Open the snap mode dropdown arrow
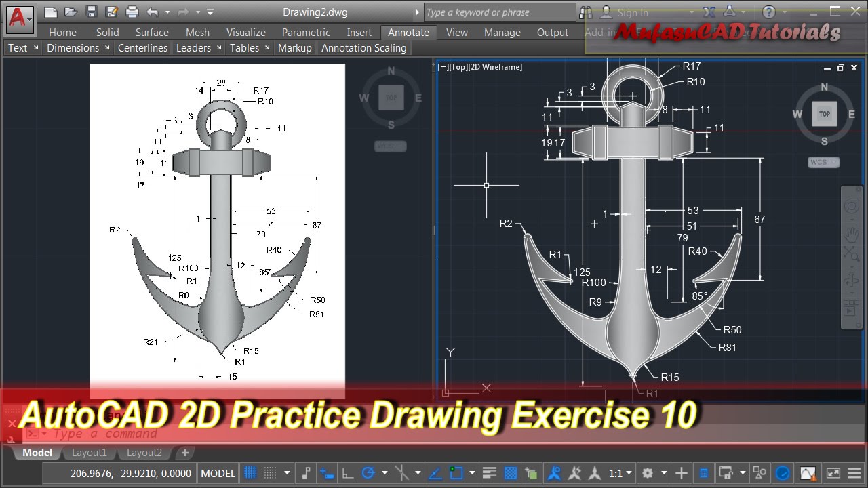Image resolution: width=868 pixels, height=488 pixels. point(287,472)
